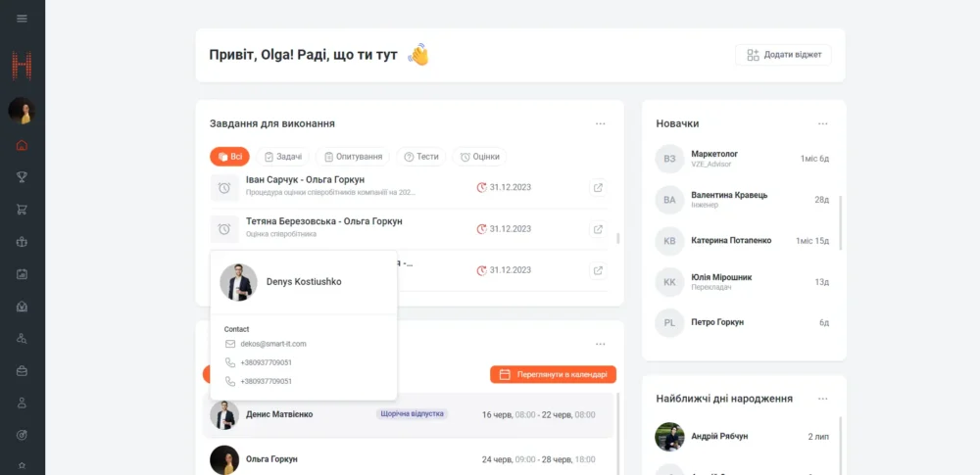Click the dekos@smart-it.com email in contact card

[x=273, y=344]
